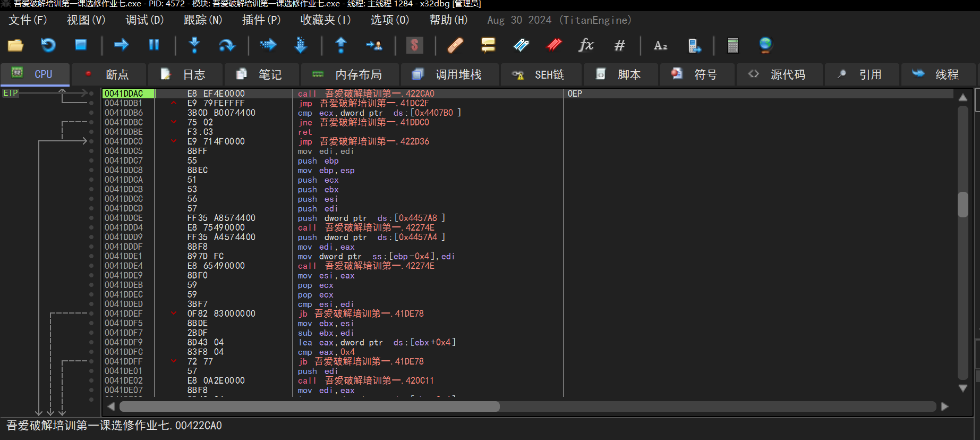Pause execution in the toolbar
Image resolution: width=980 pixels, height=440 pixels.
pyautogui.click(x=154, y=45)
